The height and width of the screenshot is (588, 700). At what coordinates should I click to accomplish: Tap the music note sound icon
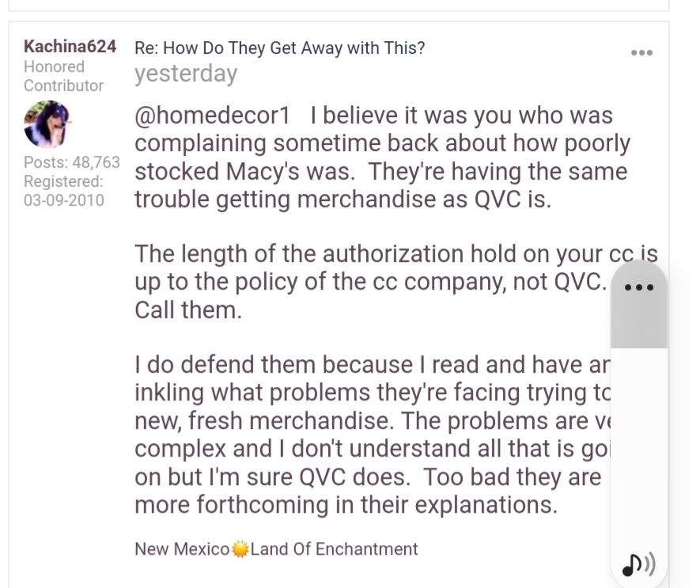click(x=638, y=564)
